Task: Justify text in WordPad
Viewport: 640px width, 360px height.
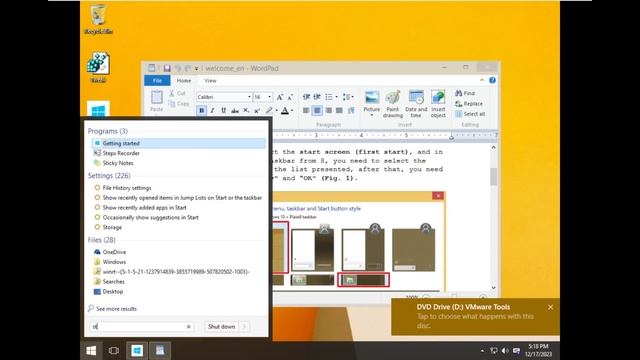Action: click(339, 110)
